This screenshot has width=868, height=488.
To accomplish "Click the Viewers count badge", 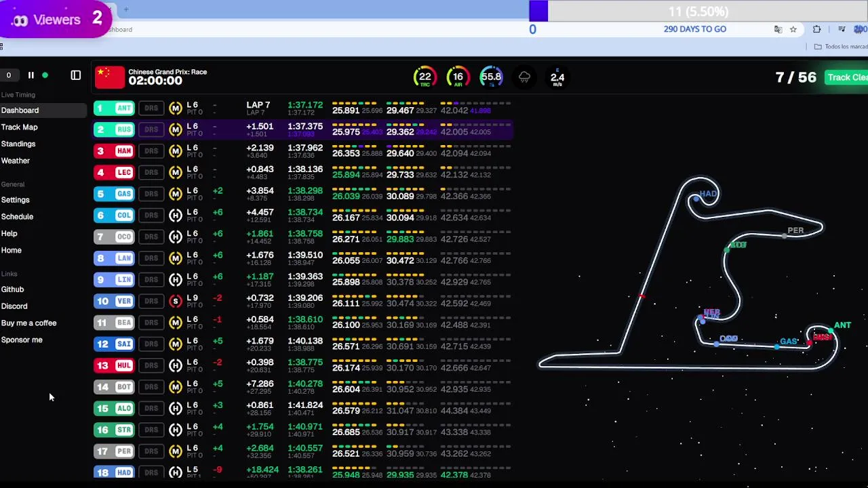I will click(56, 19).
